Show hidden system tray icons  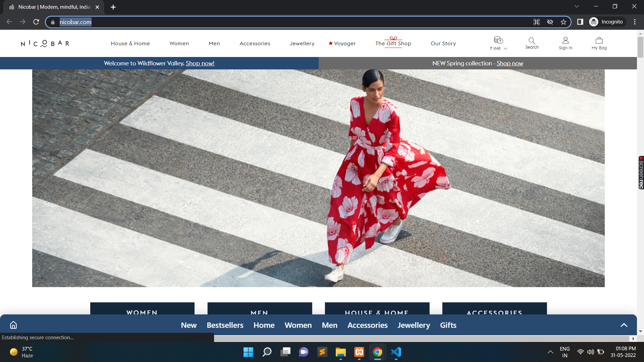(550, 352)
